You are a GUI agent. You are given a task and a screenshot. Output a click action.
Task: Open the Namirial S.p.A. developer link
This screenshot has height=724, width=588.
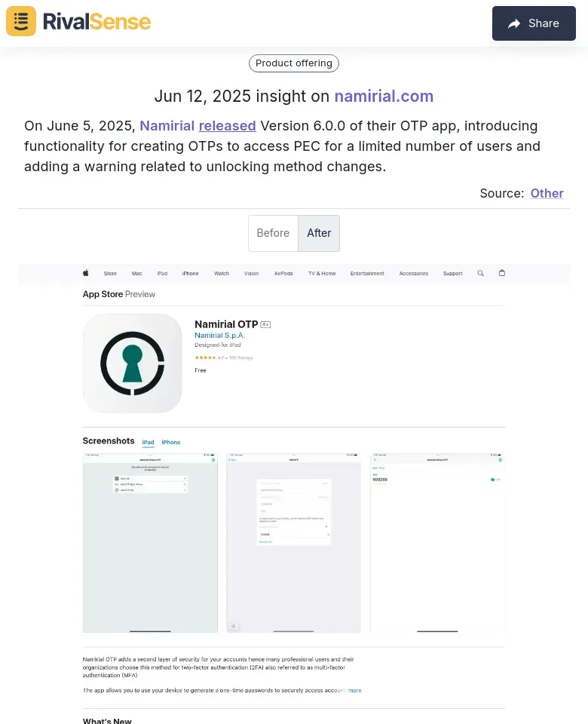click(219, 335)
